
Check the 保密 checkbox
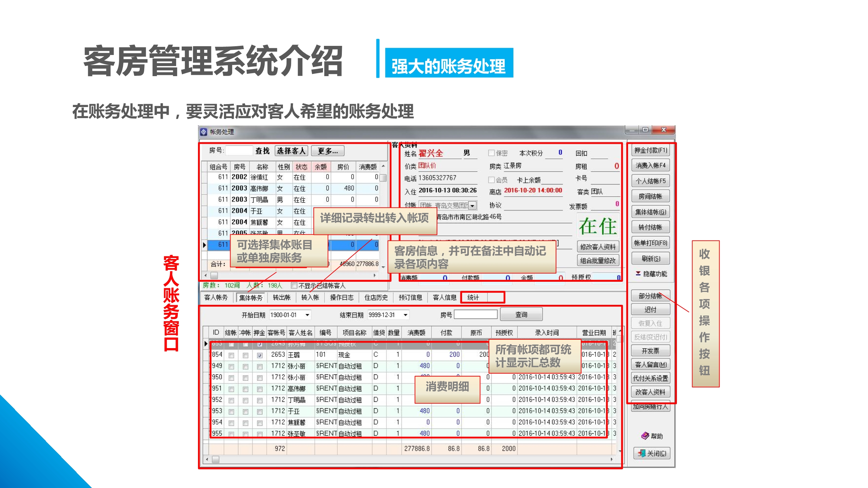click(x=491, y=153)
